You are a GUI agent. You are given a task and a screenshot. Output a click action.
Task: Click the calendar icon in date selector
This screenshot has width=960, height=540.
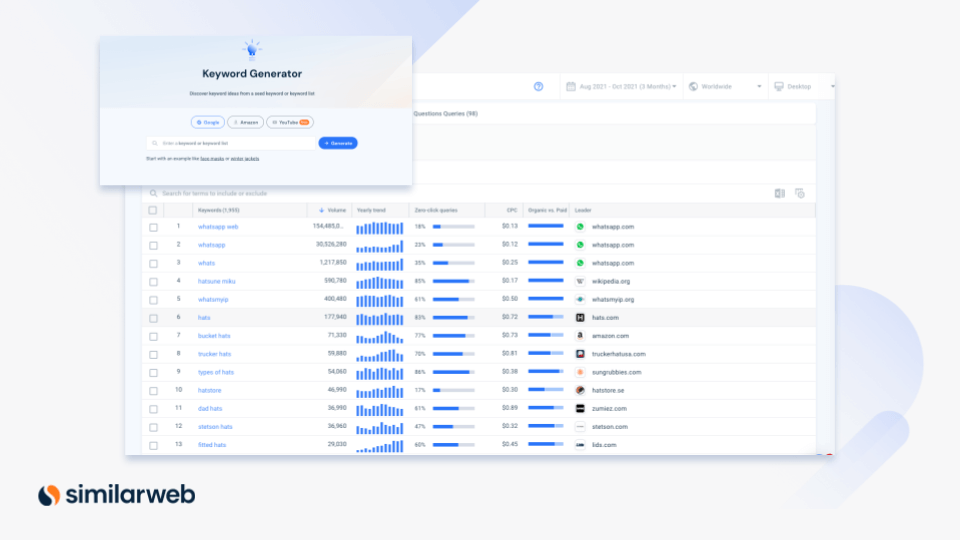pos(571,86)
